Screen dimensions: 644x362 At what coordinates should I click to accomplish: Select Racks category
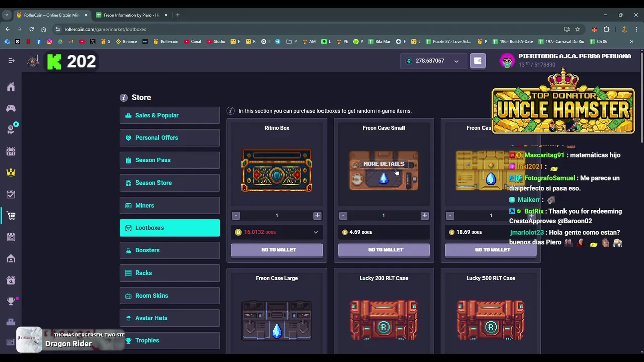[170, 273]
